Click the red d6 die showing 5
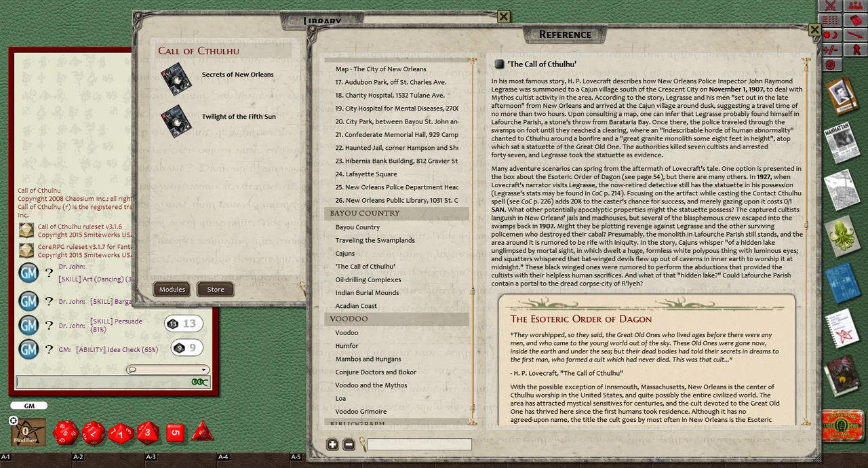The height and width of the screenshot is (468, 868). [175, 432]
